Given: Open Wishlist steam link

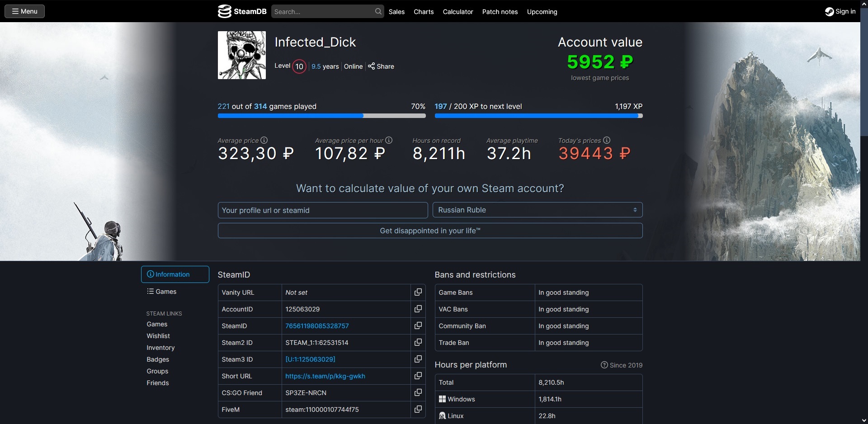Looking at the screenshot, I should point(158,336).
